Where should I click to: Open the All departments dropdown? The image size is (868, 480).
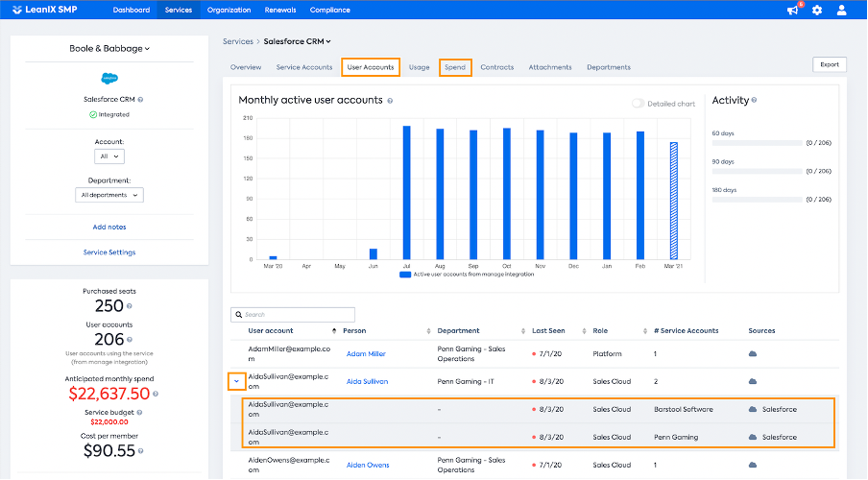pyautogui.click(x=109, y=195)
